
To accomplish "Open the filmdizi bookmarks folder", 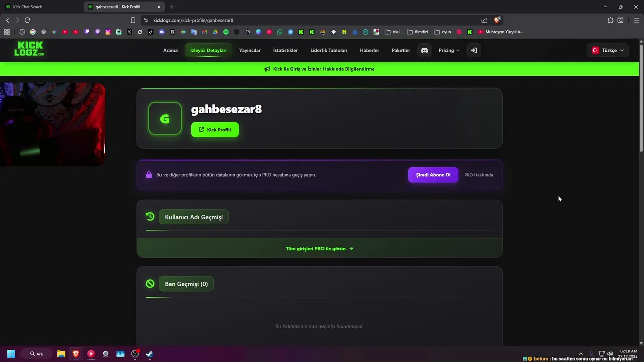I will point(417,32).
